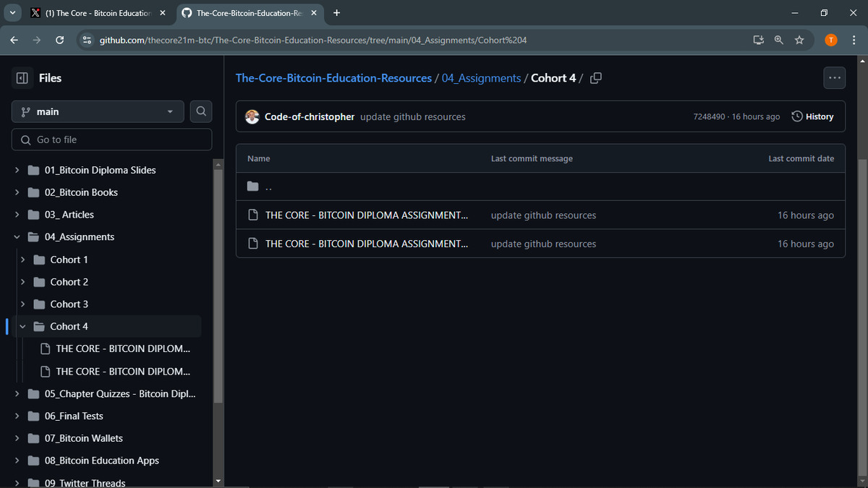Switch to The Core X browser tab
The width and height of the screenshot is (868, 488).
98,13
